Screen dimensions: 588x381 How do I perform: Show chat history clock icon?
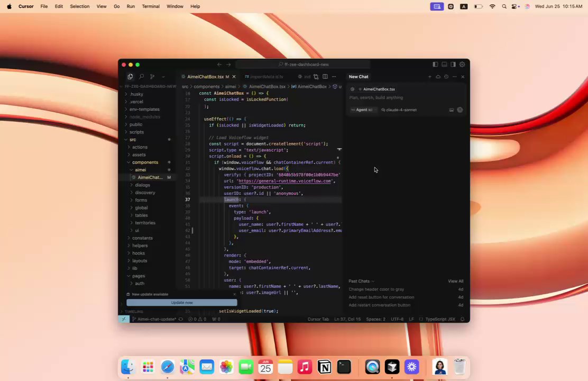[x=446, y=77]
